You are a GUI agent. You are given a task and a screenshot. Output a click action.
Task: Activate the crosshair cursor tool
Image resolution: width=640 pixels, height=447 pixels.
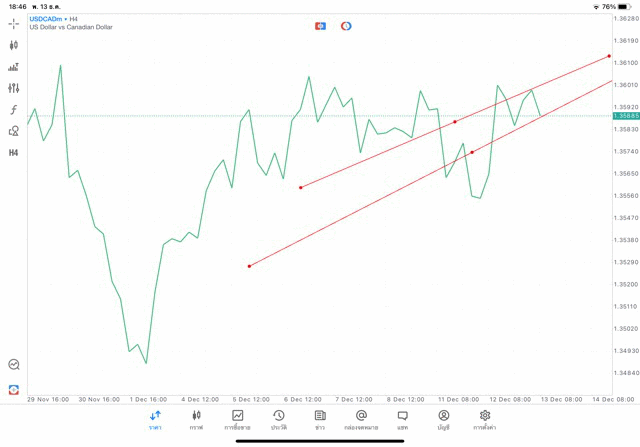pos(14,23)
